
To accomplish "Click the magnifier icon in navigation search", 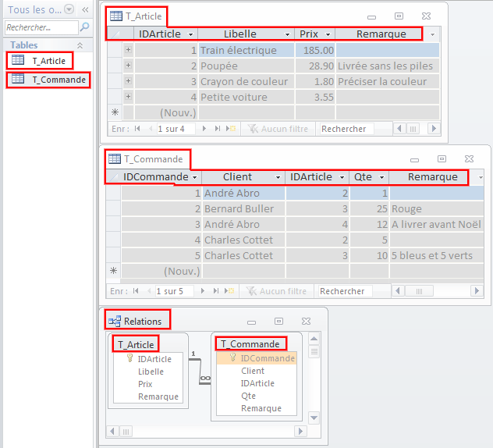I will point(84,27).
